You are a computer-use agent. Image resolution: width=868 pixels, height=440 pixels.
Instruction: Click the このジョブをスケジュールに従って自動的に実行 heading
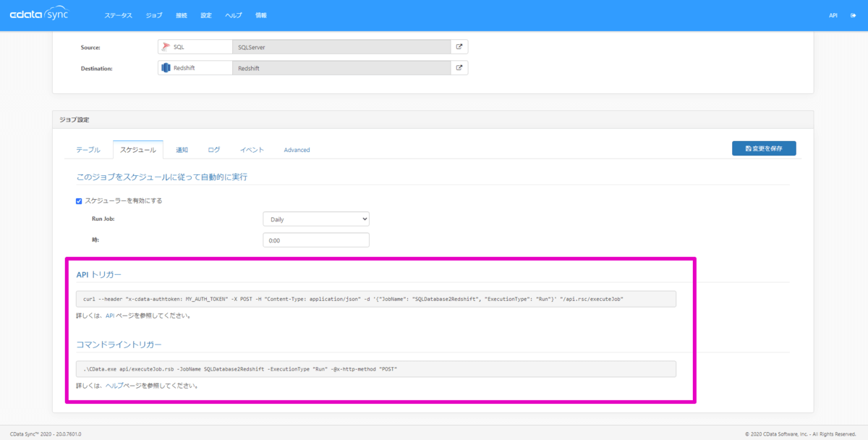[162, 177]
